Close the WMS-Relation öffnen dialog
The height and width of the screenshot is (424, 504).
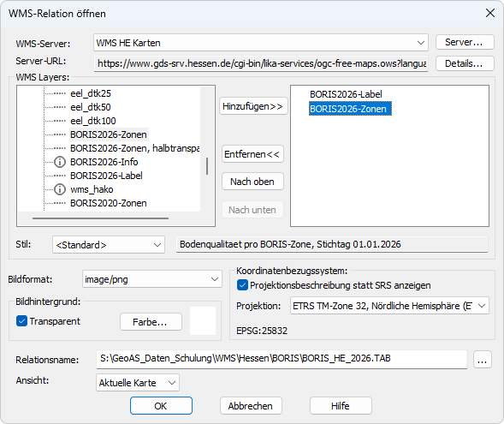[489, 13]
